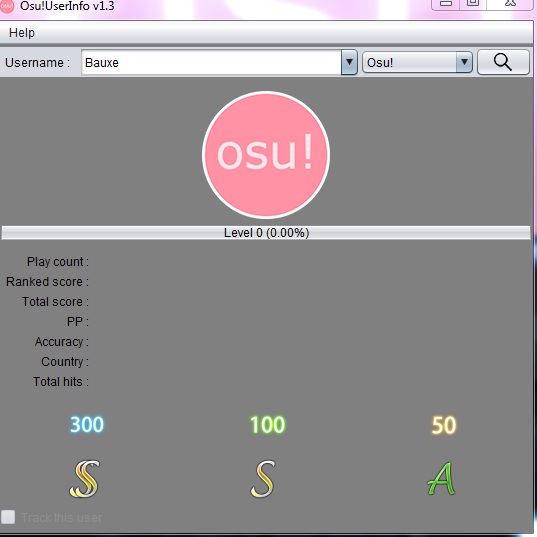Minimize the Osu!UserInfo window
Screen dimensions: 537x537
pyautogui.click(x=446, y=4)
